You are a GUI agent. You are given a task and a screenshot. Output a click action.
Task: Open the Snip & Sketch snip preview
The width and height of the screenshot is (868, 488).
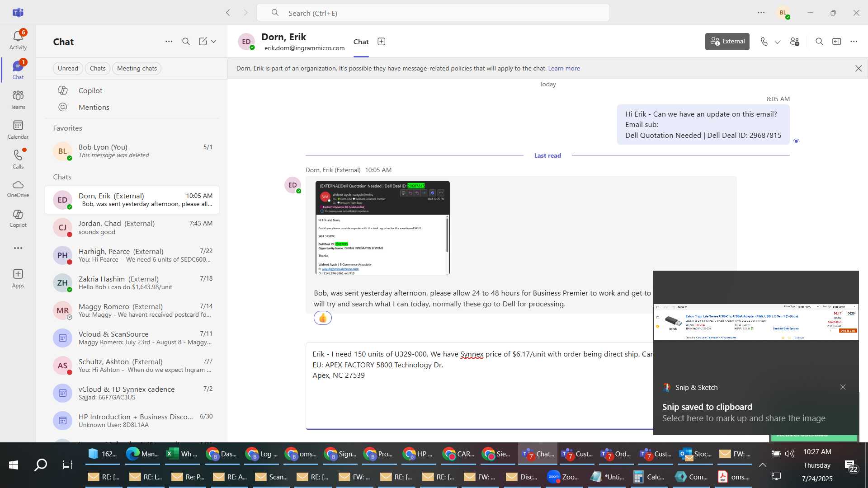[756, 322]
